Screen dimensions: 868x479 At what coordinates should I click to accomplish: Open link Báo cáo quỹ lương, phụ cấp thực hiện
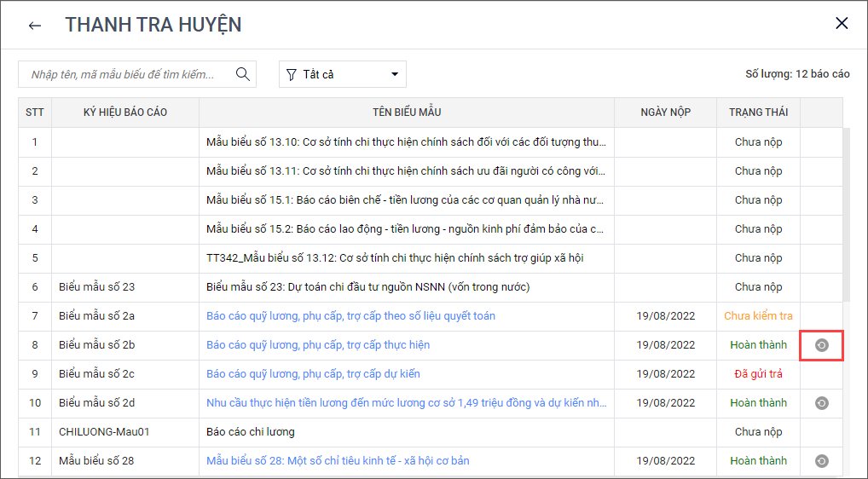tap(318, 345)
